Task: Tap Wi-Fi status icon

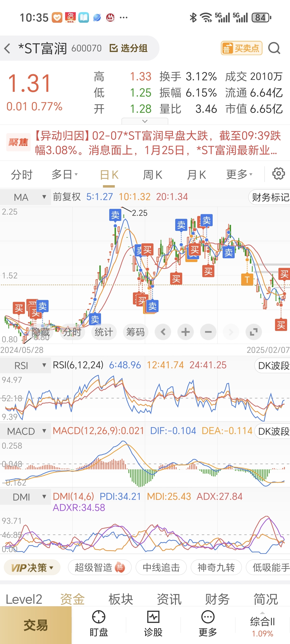Action: tap(206, 17)
